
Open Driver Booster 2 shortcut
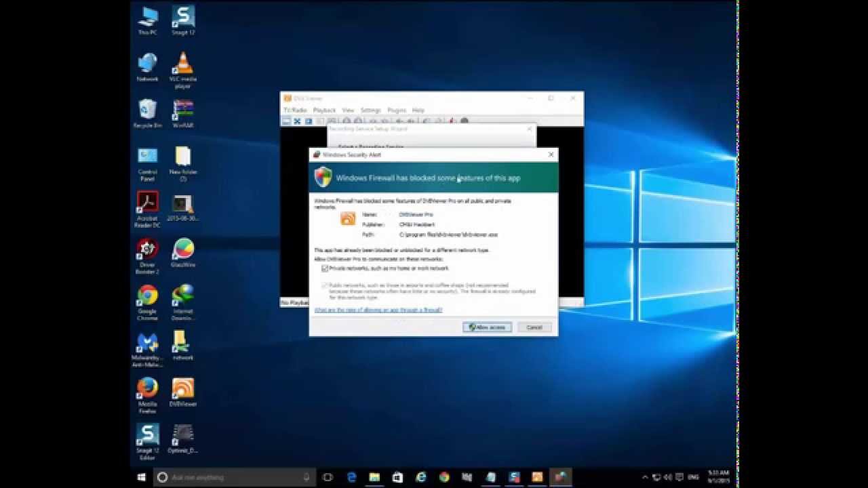pyautogui.click(x=148, y=257)
